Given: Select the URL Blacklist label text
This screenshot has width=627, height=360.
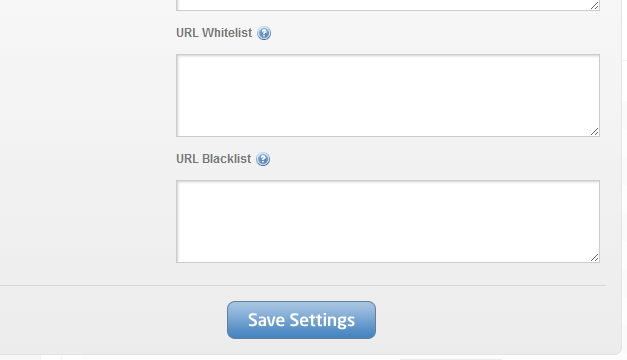Looking at the screenshot, I should [x=214, y=159].
